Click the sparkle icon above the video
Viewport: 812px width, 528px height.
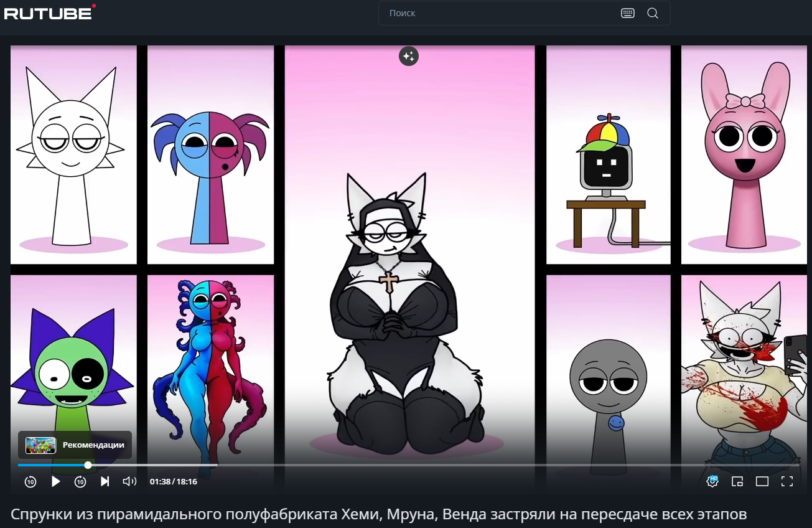click(409, 56)
